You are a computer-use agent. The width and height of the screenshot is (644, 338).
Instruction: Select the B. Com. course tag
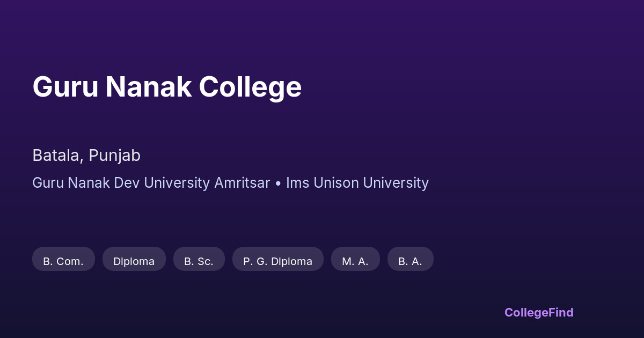[x=63, y=261]
